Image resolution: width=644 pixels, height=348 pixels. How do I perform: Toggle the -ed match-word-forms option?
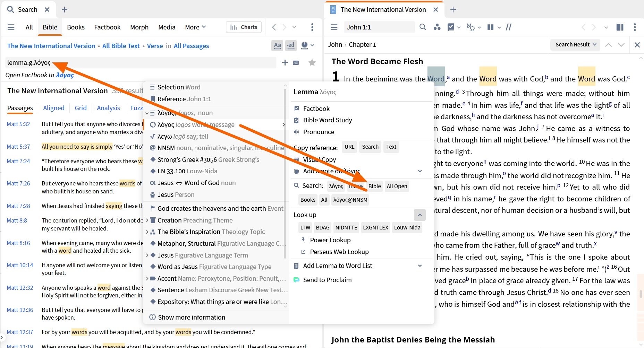291,45
